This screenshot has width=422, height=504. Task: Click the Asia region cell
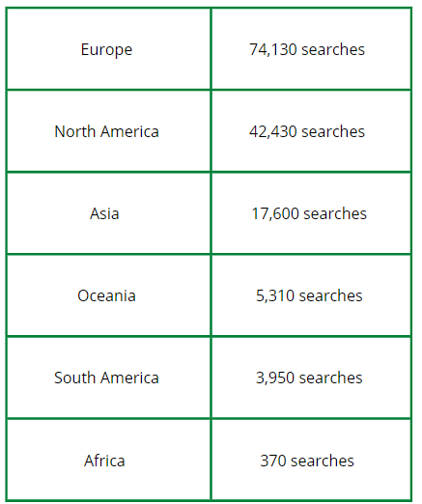108,213
